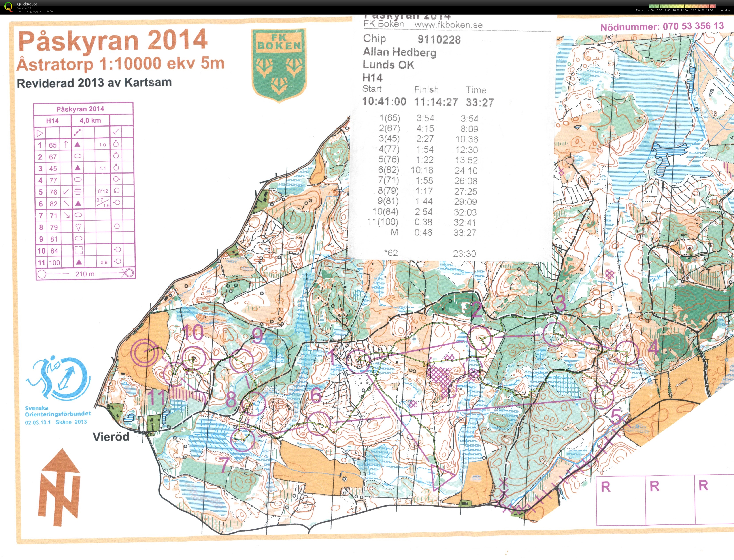Open the matstroeng.se/quickroute/sv link
This screenshot has height=560, width=734.
(x=35, y=11)
